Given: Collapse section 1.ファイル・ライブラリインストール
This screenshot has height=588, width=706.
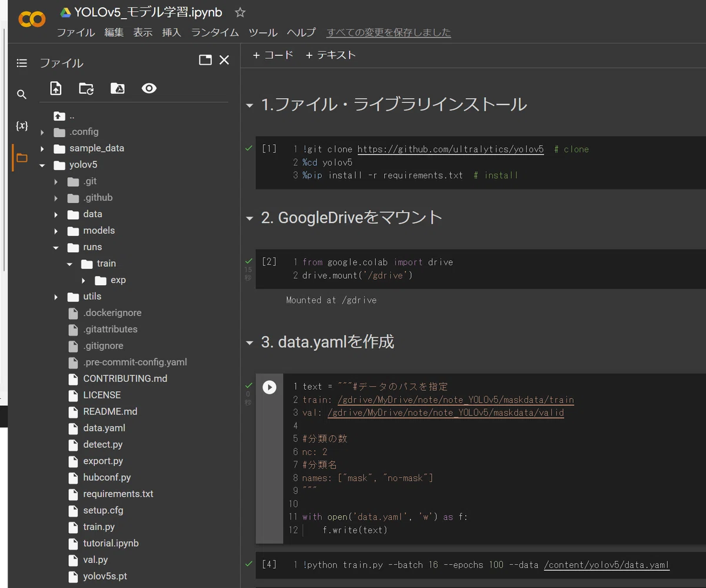Looking at the screenshot, I should coord(249,106).
